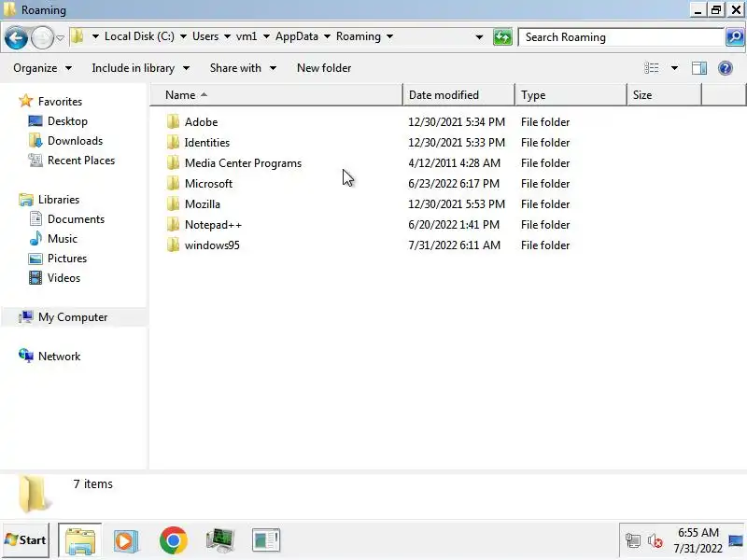
Task: Open the system monitor taskbar icon
Action: pyautogui.click(x=220, y=540)
